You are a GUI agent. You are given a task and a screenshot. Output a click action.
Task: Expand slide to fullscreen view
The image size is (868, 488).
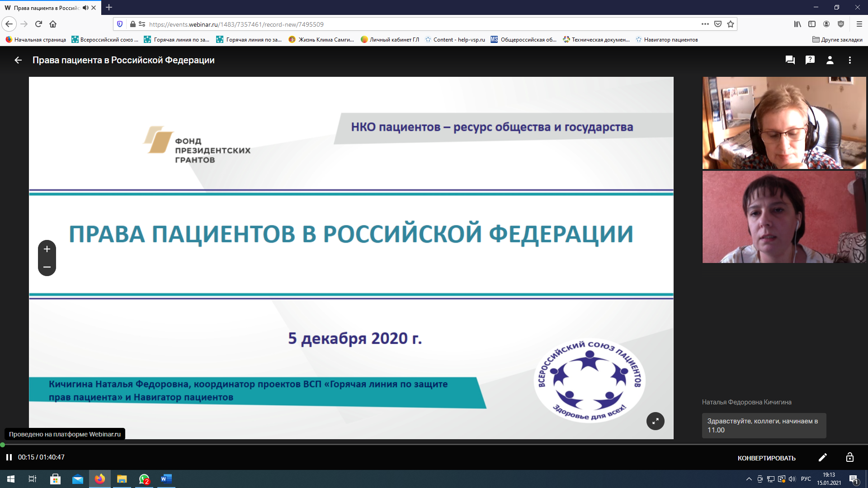point(655,421)
